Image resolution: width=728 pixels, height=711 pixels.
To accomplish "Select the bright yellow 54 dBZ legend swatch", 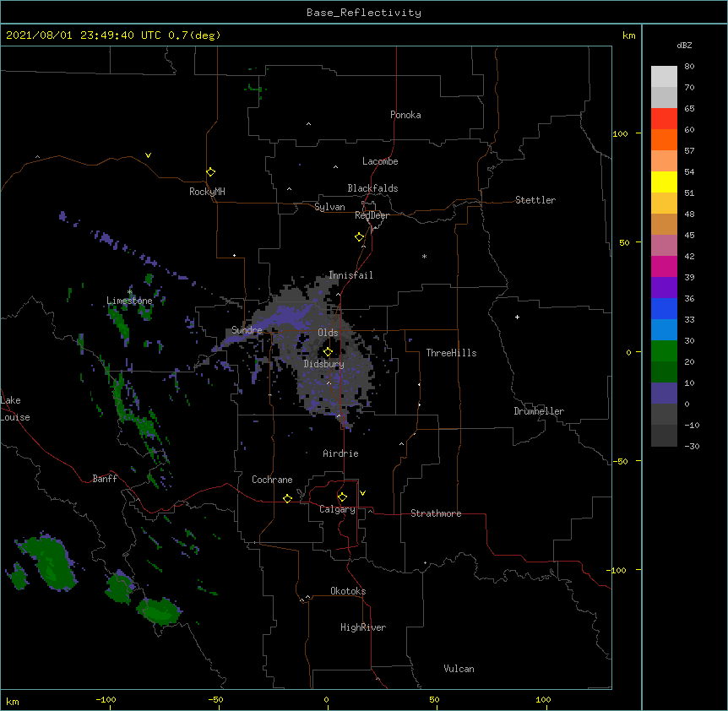I will click(x=664, y=182).
